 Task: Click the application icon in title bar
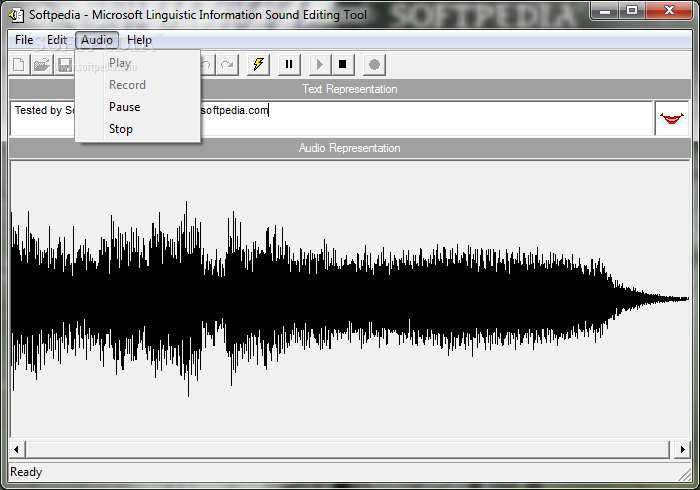(x=16, y=15)
